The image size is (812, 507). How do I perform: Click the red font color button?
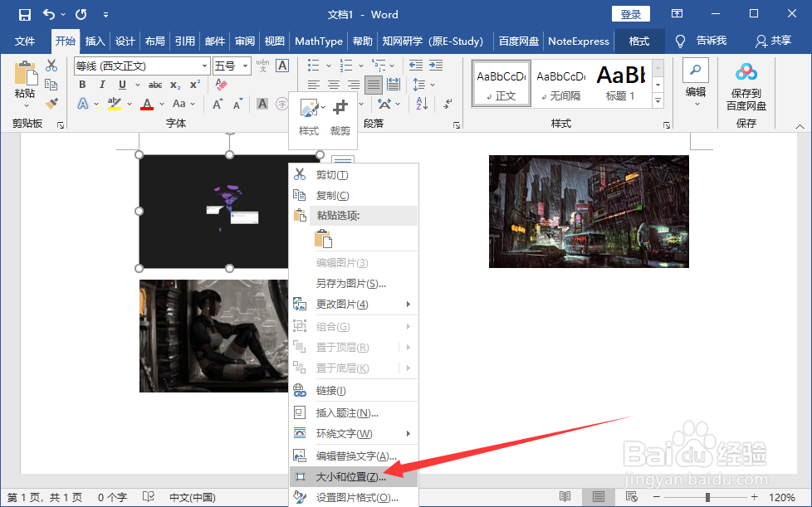click(x=147, y=104)
